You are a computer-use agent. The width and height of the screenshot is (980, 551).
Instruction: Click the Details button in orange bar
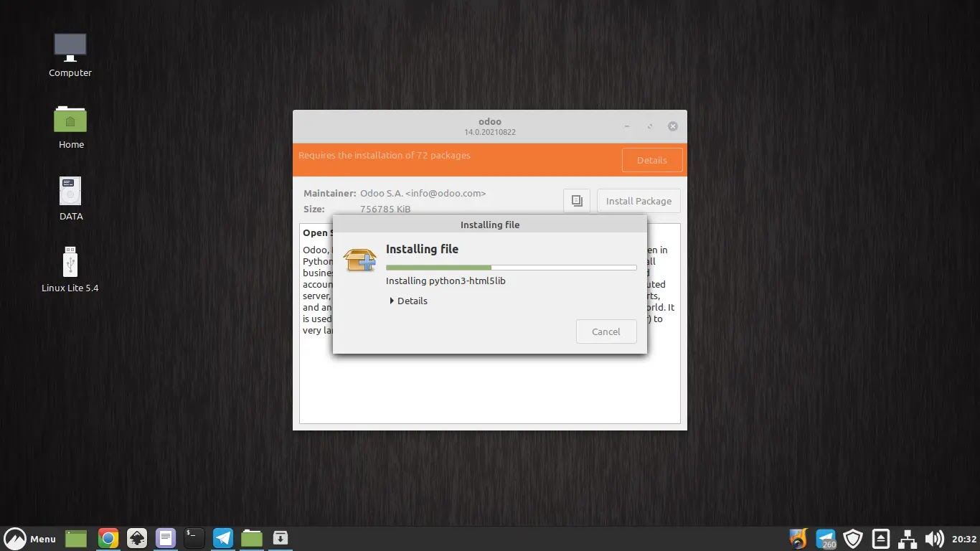coord(652,160)
